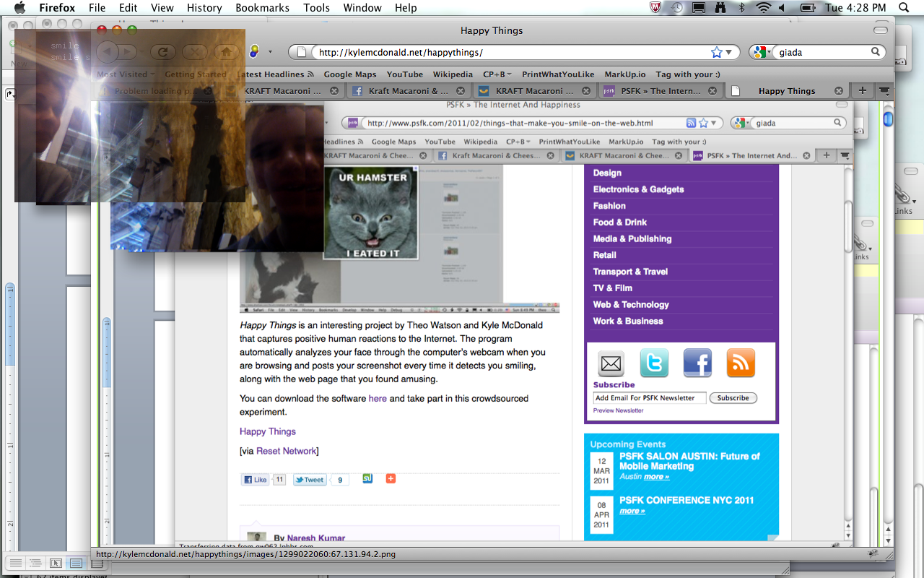Close the Happy Things tab
The image size is (924, 578).
839,91
